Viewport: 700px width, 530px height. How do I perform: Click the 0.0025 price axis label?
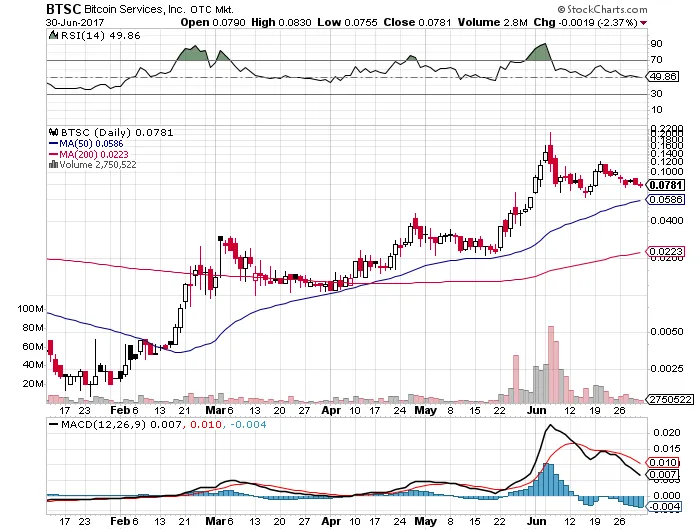coord(667,369)
